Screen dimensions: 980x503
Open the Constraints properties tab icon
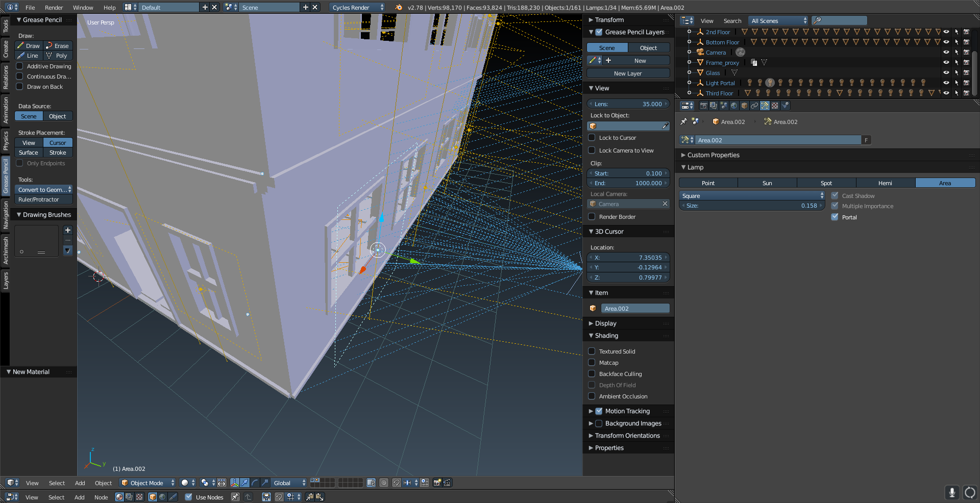point(754,106)
